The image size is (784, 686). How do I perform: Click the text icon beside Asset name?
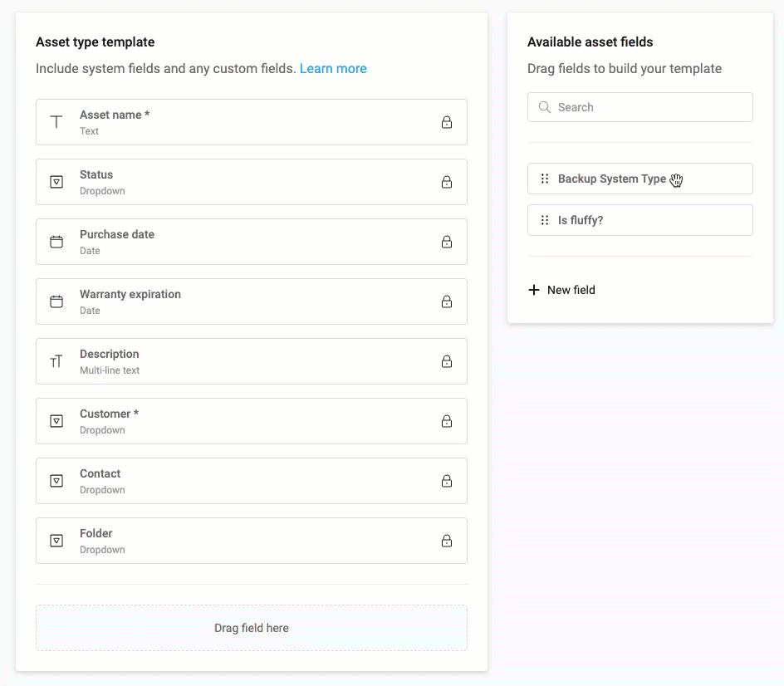click(56, 122)
